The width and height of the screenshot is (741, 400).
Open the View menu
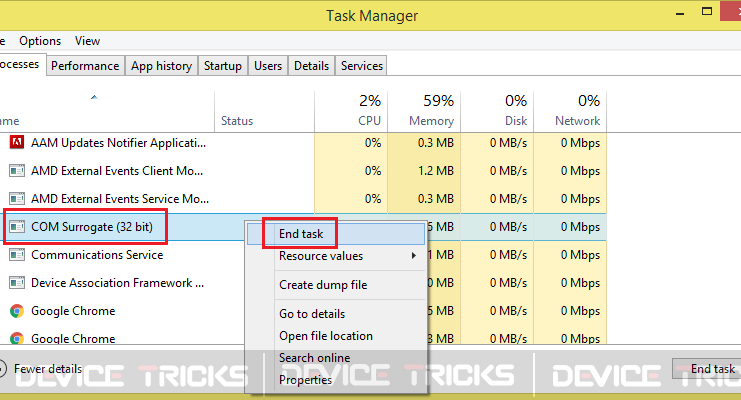tap(87, 41)
